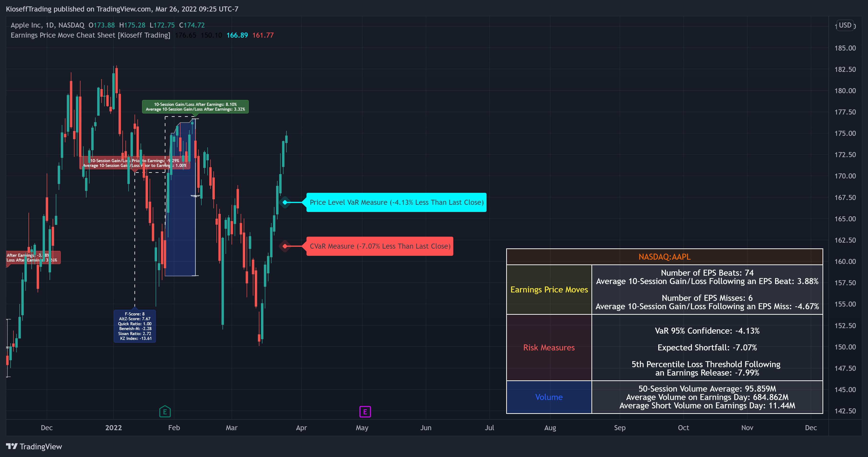The width and height of the screenshot is (868, 457).
Task: Click the Earnings Price Moves table cell
Action: click(549, 290)
